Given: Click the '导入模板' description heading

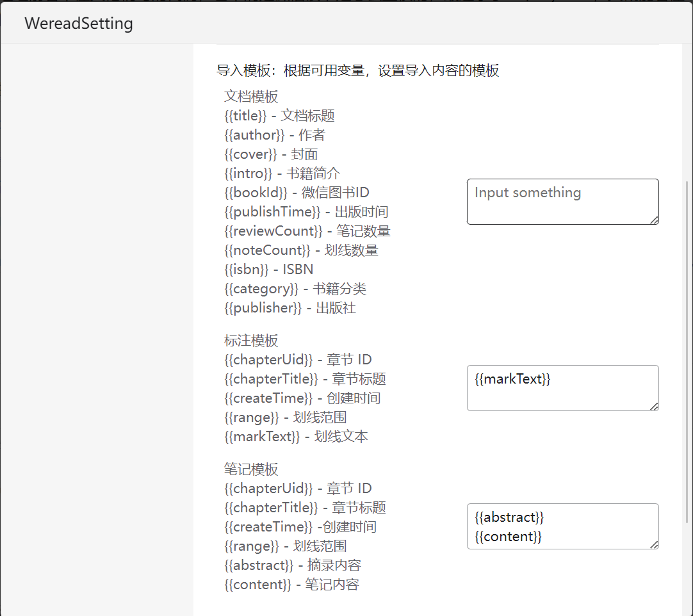Looking at the screenshot, I should pos(357,70).
